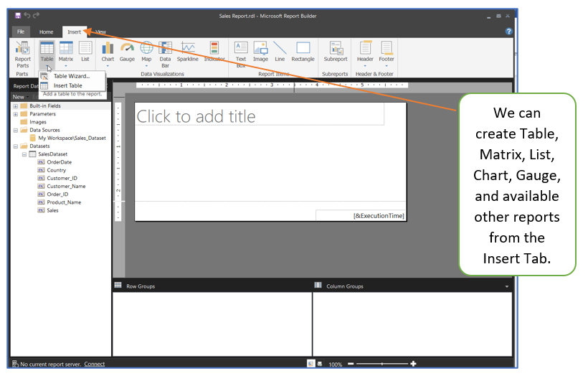
Task: Click the Connect link in status bar
Action: (95, 364)
